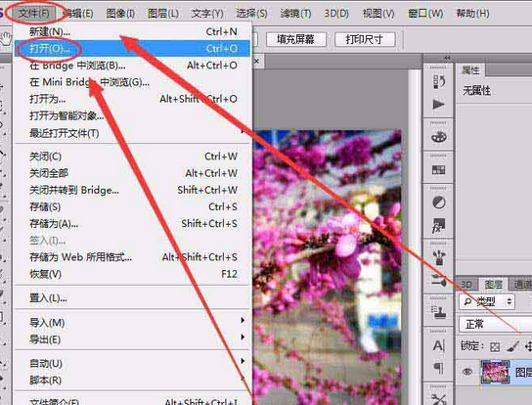532x405 pixels.
Task: Open the Clone Source stamp icon
Action: 439,312
